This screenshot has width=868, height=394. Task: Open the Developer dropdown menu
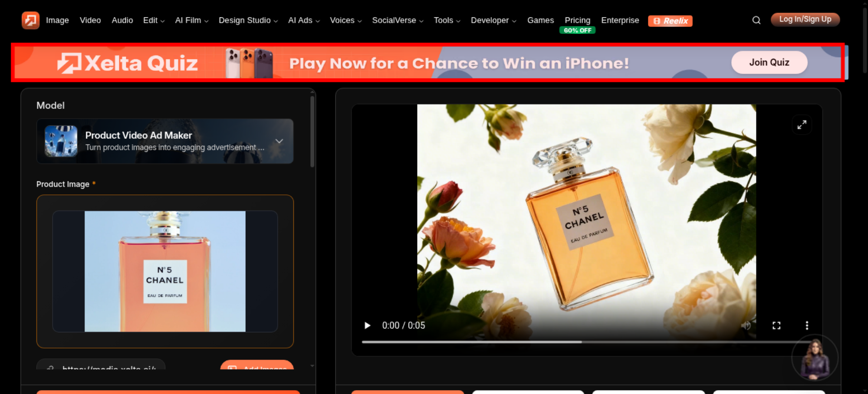point(493,20)
